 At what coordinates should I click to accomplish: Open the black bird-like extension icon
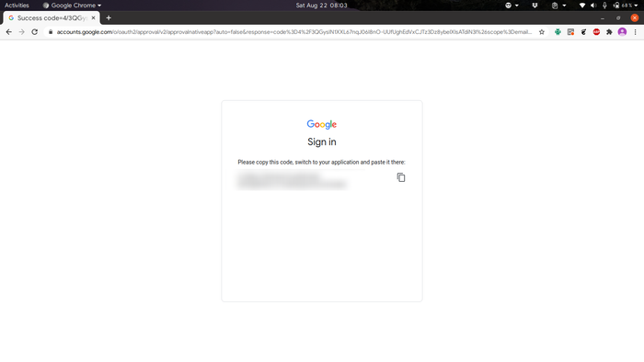[583, 32]
